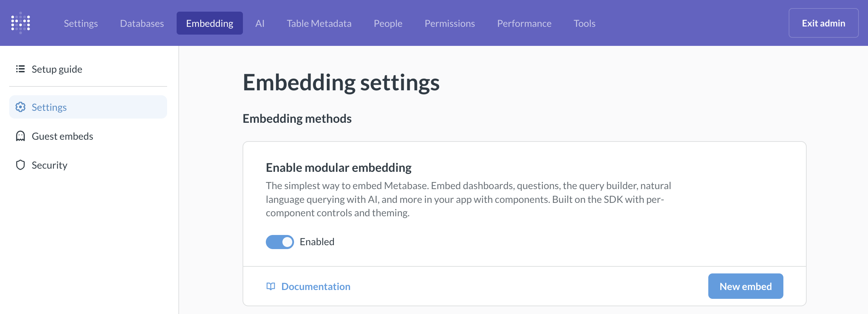Open the Performance section
This screenshot has width=868, height=314.
524,23
